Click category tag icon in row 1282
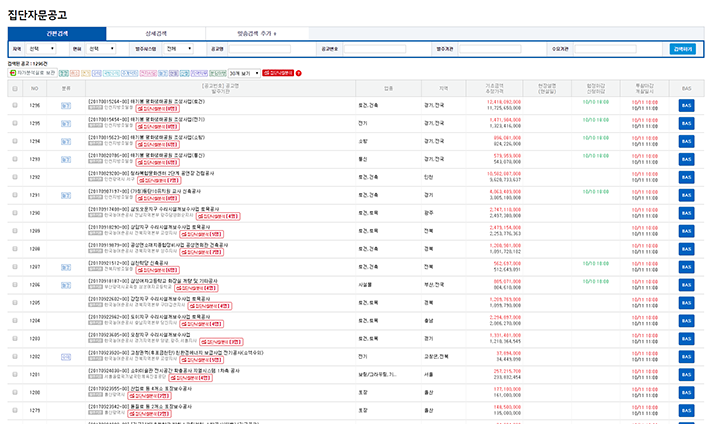This screenshot has width=712, height=424. (66, 357)
